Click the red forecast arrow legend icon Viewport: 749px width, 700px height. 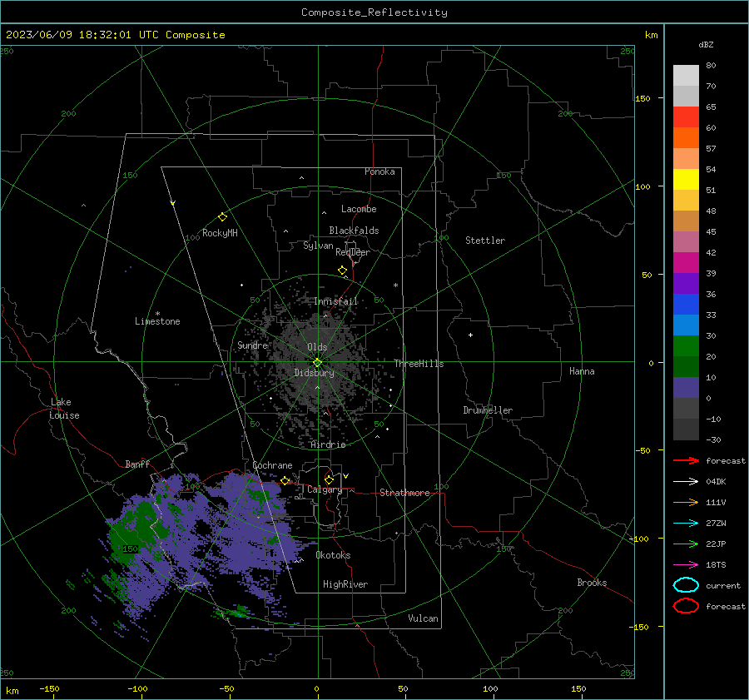[x=686, y=460]
